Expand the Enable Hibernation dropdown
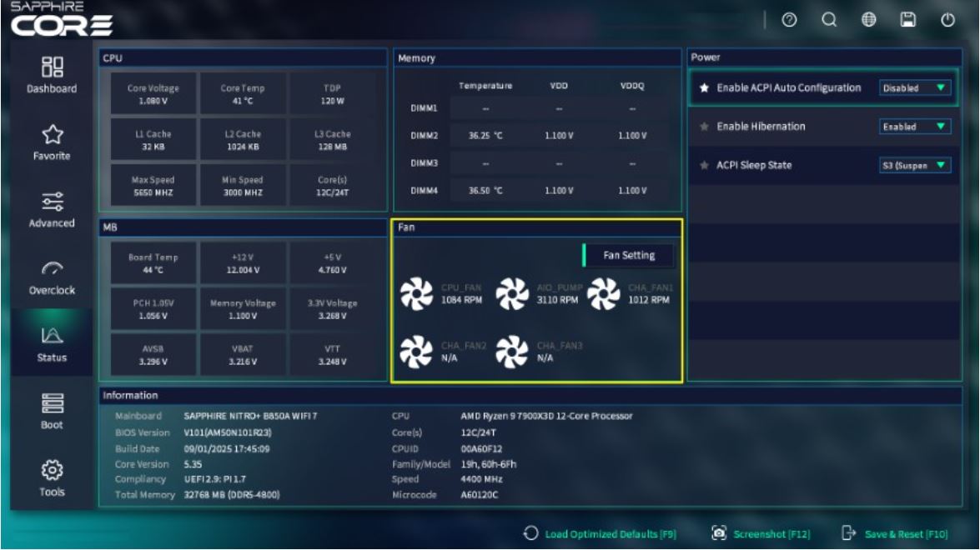 click(x=915, y=127)
